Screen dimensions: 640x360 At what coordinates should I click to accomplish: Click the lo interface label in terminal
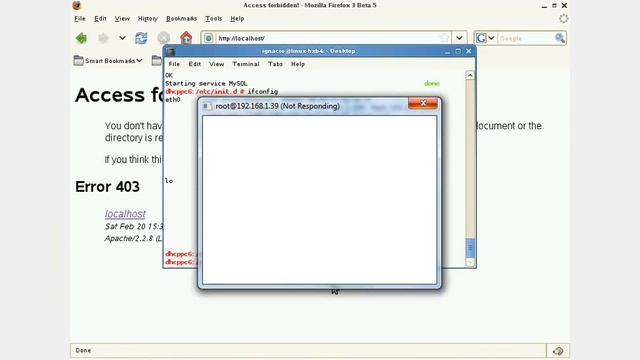[169, 181]
